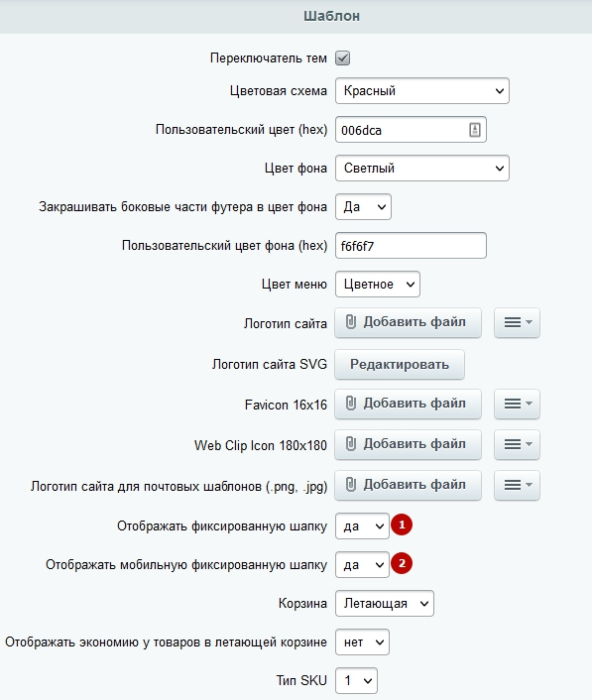This screenshot has height=700, width=592.
Task: Click the hamburger menu icon beside Логотип сайта
Action: tap(517, 322)
